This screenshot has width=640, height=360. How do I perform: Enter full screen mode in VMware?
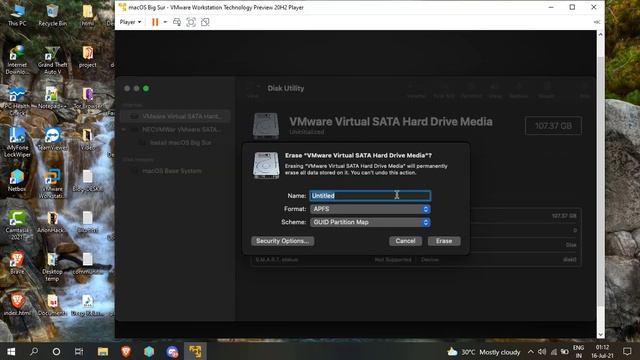tap(191, 22)
